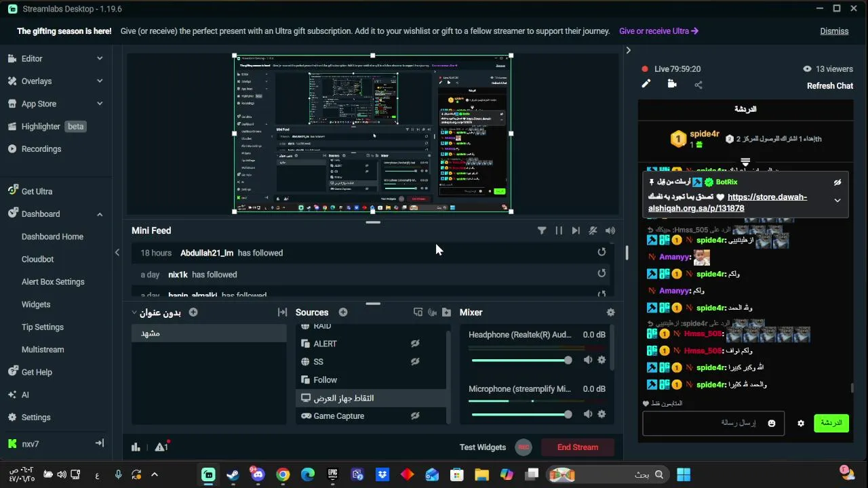Select the Follow source
Image resolution: width=868 pixels, height=488 pixels.
pyautogui.click(x=372, y=380)
